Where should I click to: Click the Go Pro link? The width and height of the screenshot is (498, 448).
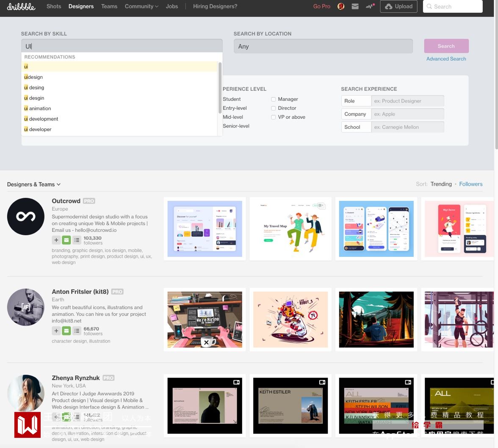pyautogui.click(x=322, y=6)
